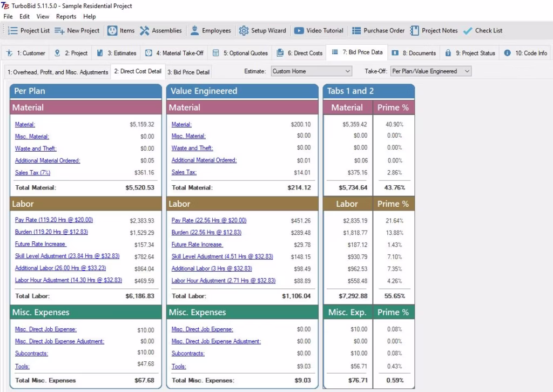
Task: Click the 9: Project Status lock icon
Action: 448,53
